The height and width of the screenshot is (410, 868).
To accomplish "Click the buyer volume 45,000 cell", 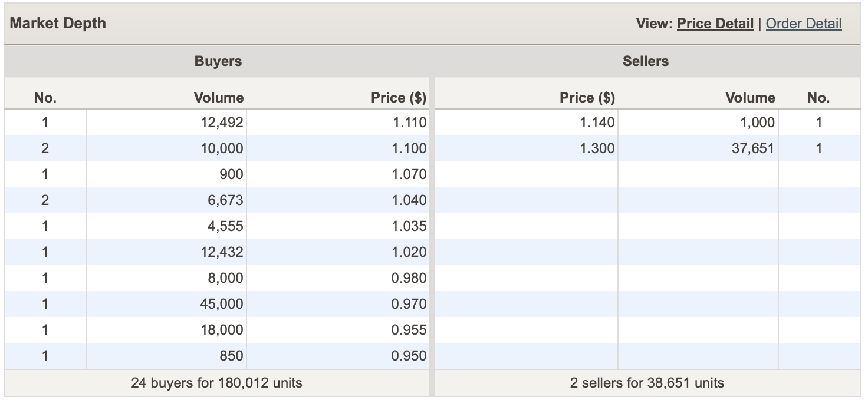I will point(221,304).
